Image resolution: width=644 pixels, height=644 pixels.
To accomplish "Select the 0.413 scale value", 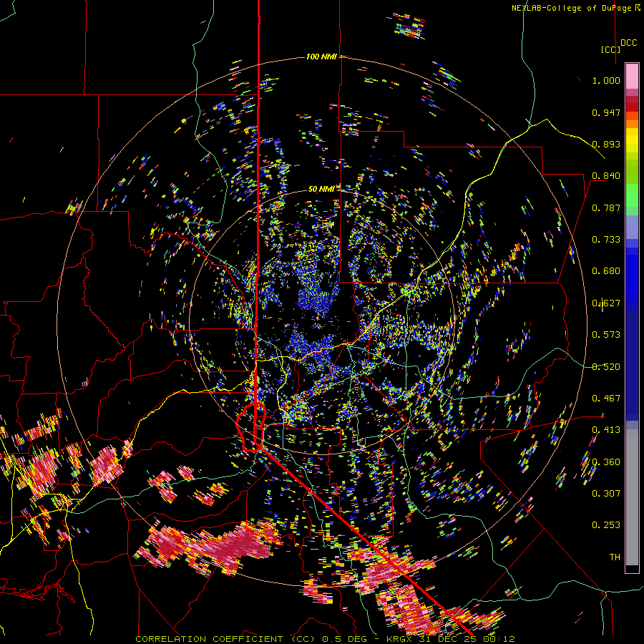I will click(606, 430).
